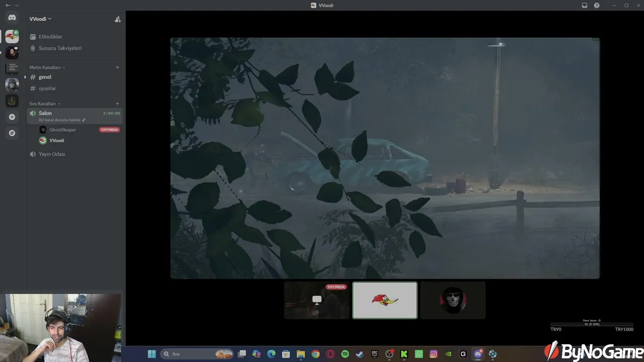Image resolution: width=644 pixels, height=362 pixels.
Task: Collapse the Metin Kanalları category
Action: [47, 67]
